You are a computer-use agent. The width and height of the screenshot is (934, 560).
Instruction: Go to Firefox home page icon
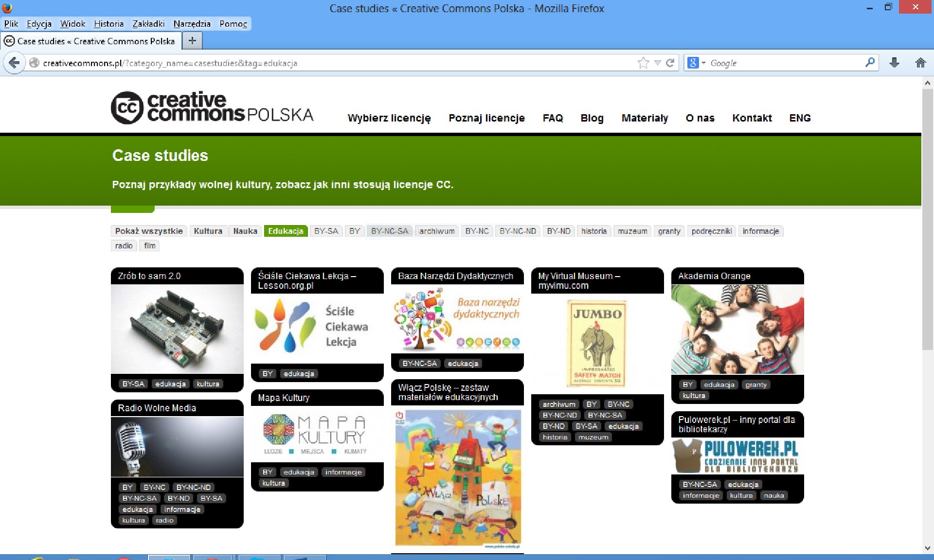920,63
